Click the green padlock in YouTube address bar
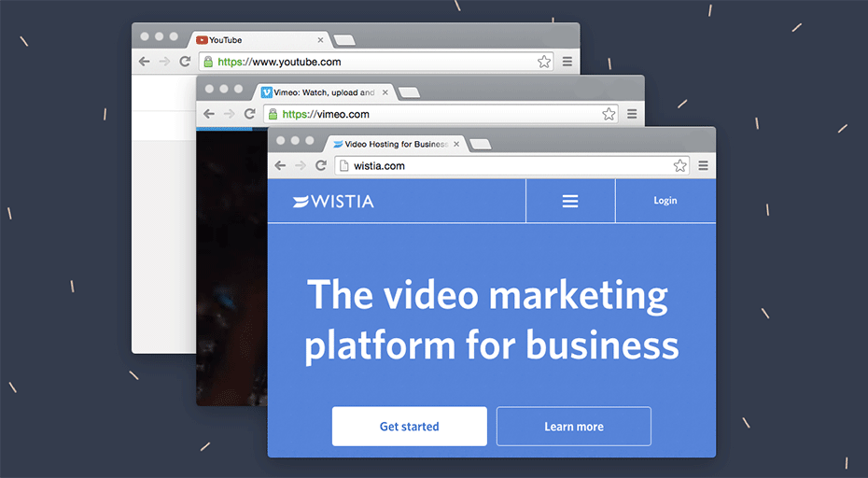Viewport: 868px width, 478px height. pos(208,62)
